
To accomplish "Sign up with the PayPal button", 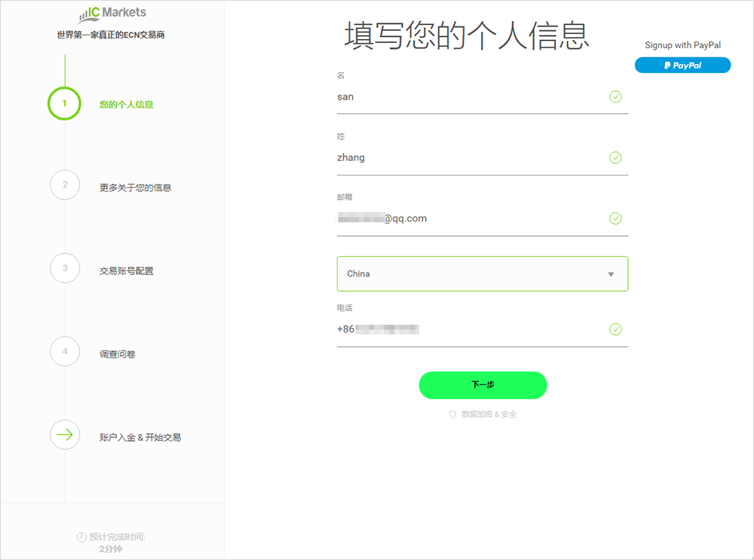I will (682, 65).
